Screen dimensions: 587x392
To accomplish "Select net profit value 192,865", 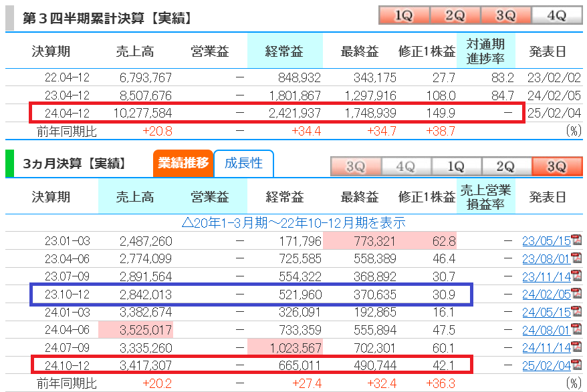I will pos(375,312).
